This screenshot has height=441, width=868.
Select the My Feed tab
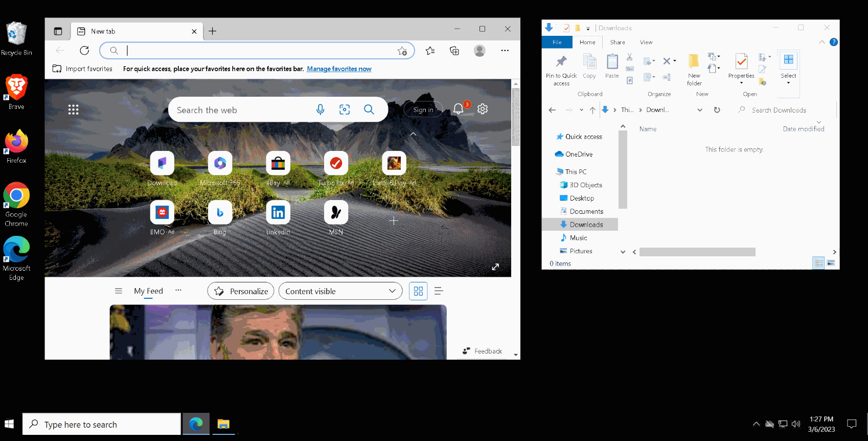[148, 291]
